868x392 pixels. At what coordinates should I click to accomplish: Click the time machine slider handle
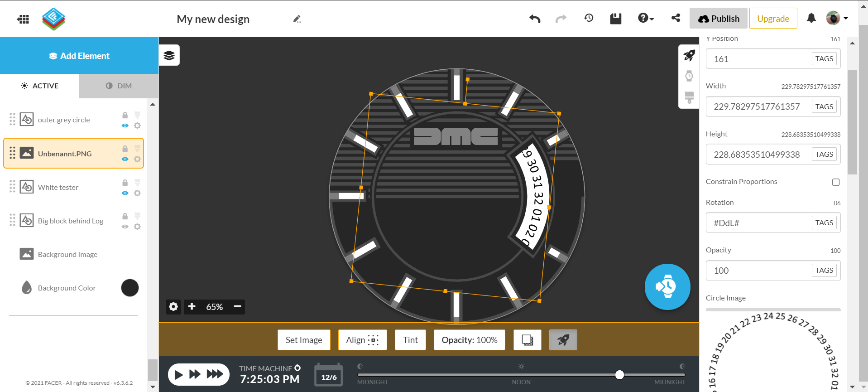coord(619,375)
